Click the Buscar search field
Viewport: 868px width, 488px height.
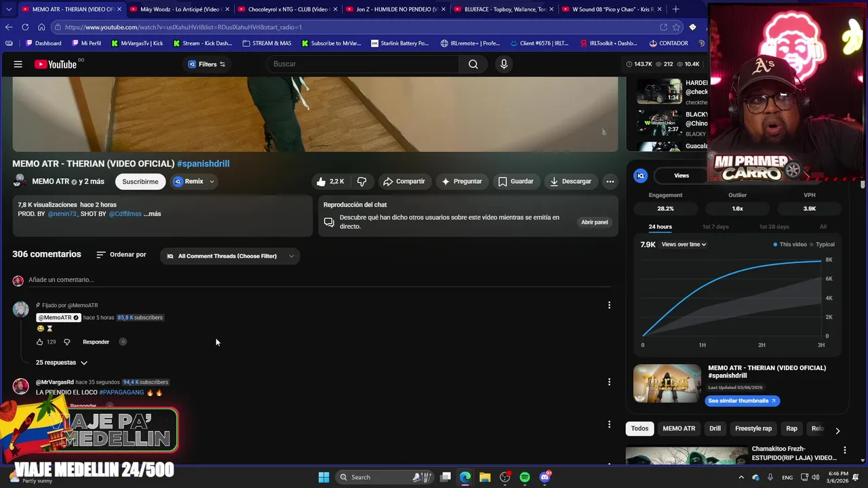pos(363,64)
